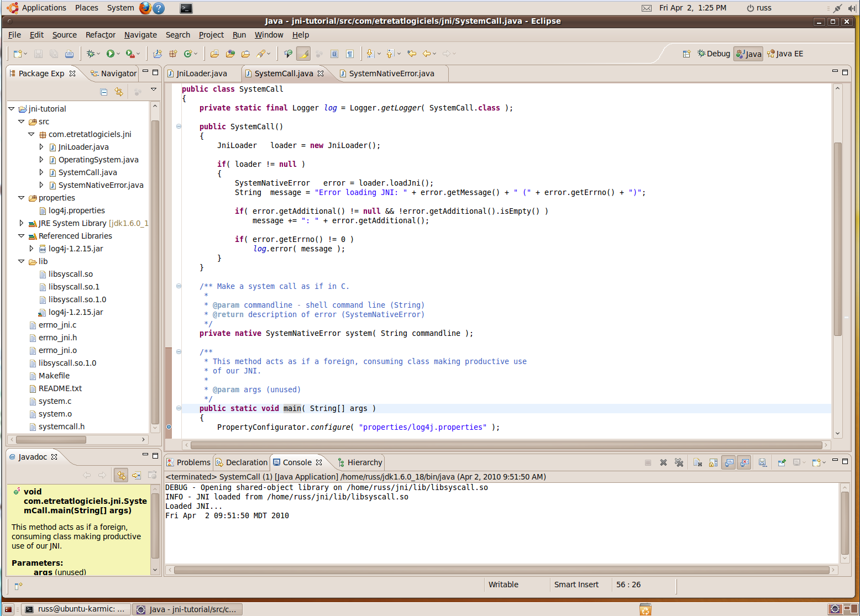This screenshot has width=860, height=616.
Task: Open the Project menu
Action: pyautogui.click(x=211, y=35)
